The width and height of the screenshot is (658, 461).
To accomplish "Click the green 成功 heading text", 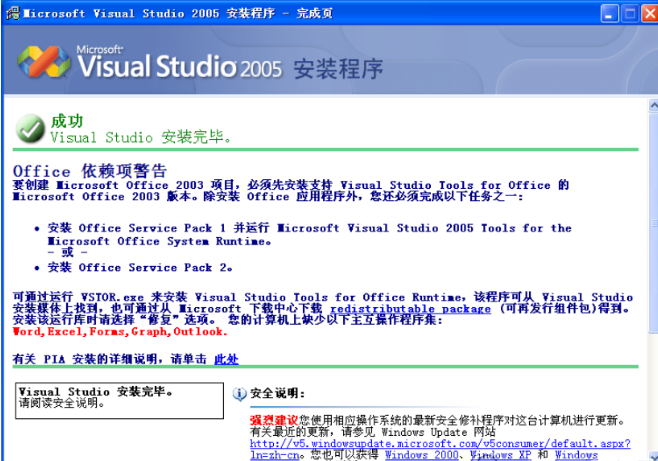I will click(67, 121).
